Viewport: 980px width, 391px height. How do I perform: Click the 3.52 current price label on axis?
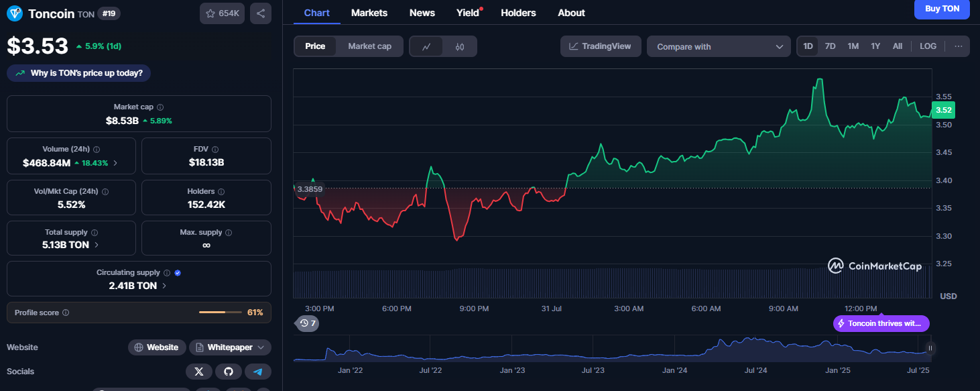click(x=943, y=110)
